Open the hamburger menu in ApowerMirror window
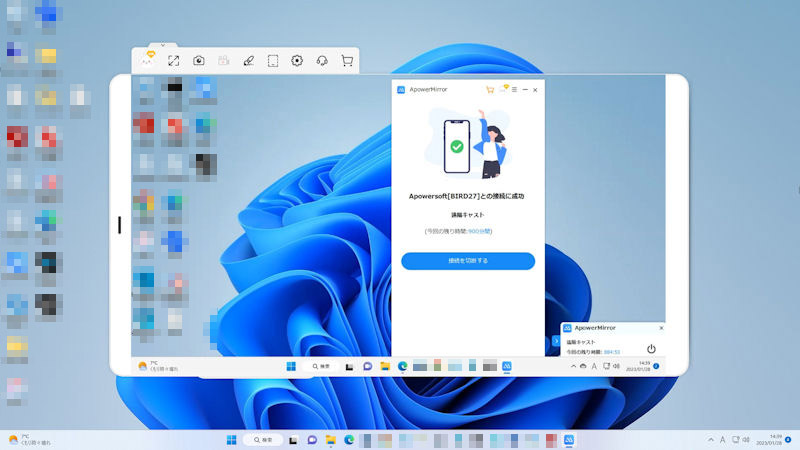800x450 pixels. (514, 89)
